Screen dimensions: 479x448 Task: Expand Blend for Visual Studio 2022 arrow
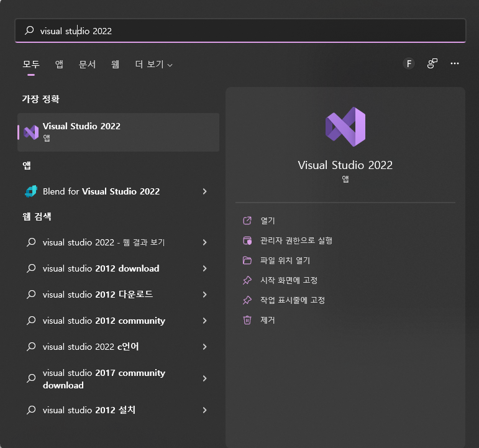(204, 191)
